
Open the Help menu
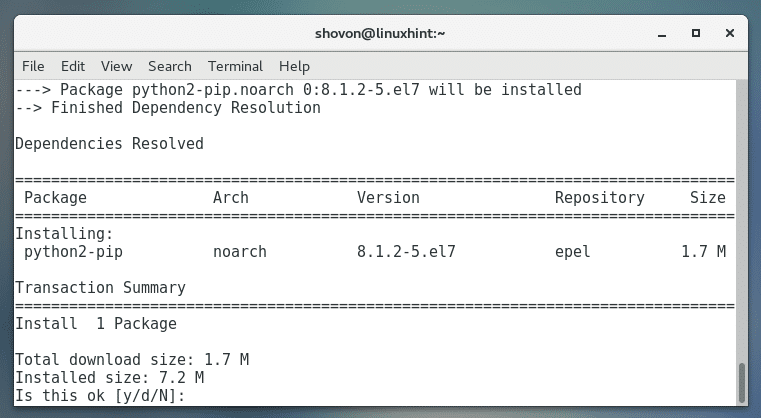coord(294,66)
